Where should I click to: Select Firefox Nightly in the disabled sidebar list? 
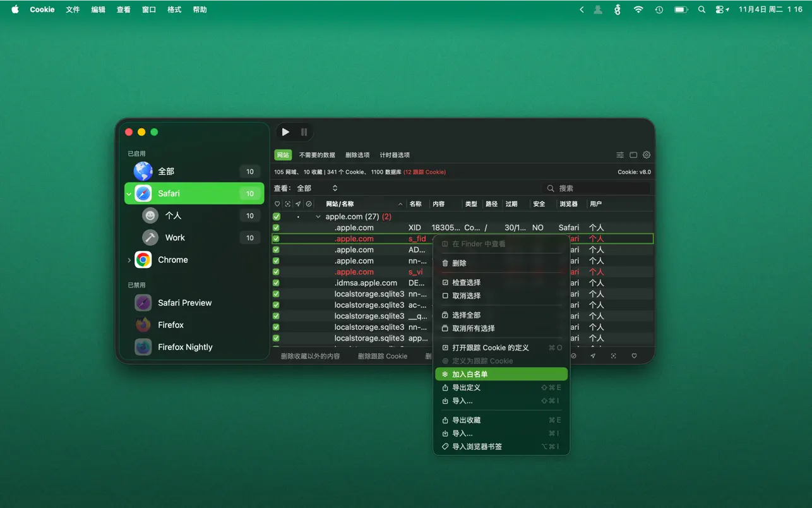coord(186,347)
